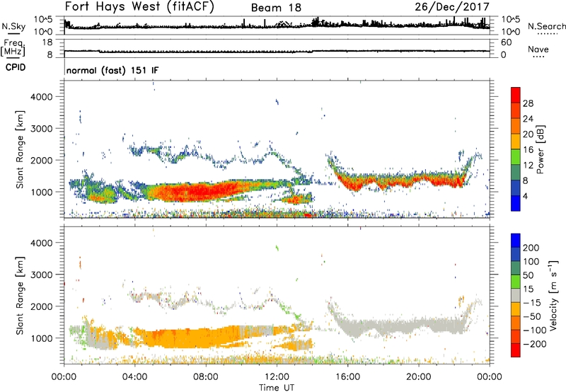Pick the light green segment of power color bar
Screen dimensions: 566x392
pyautogui.click(x=516, y=156)
